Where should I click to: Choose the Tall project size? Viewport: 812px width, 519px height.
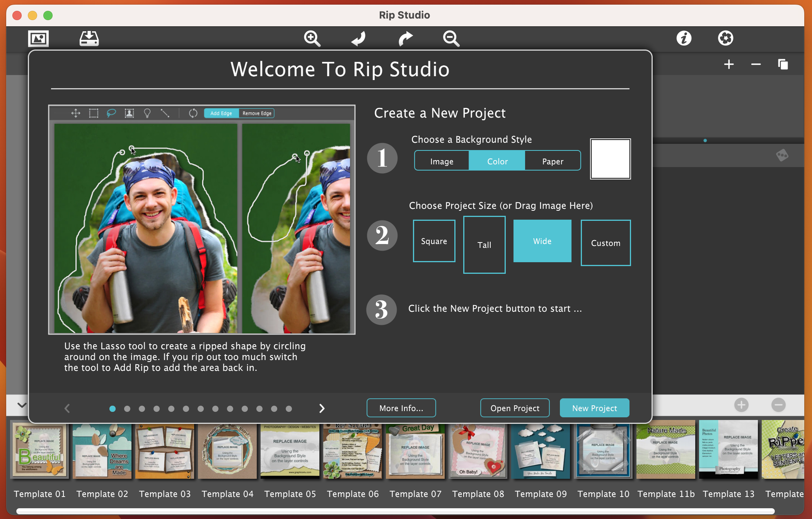484,245
